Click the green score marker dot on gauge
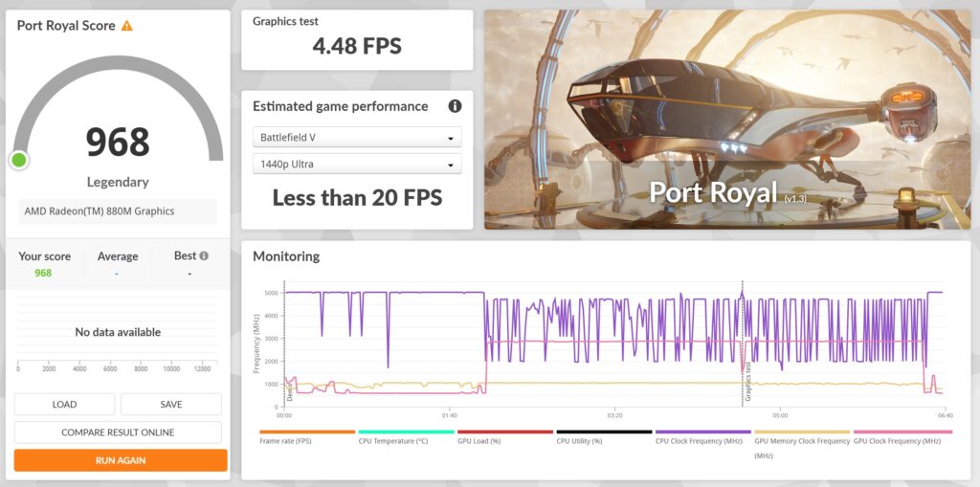This screenshot has width=980, height=487. pyautogui.click(x=19, y=160)
